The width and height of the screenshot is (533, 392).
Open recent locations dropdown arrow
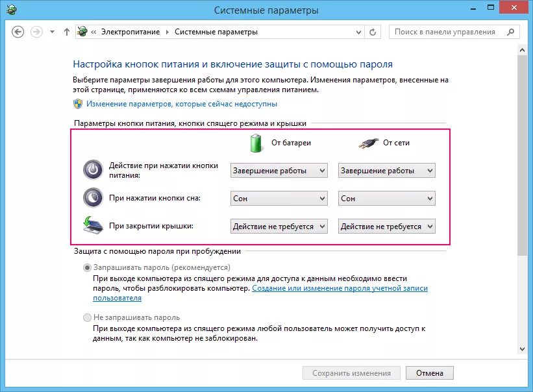pos(52,32)
